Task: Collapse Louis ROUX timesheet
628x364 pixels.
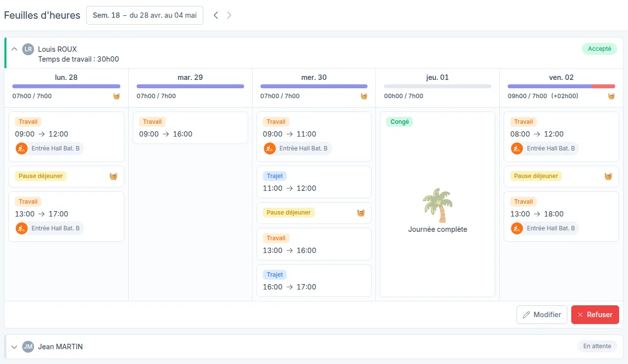Action: click(x=14, y=49)
